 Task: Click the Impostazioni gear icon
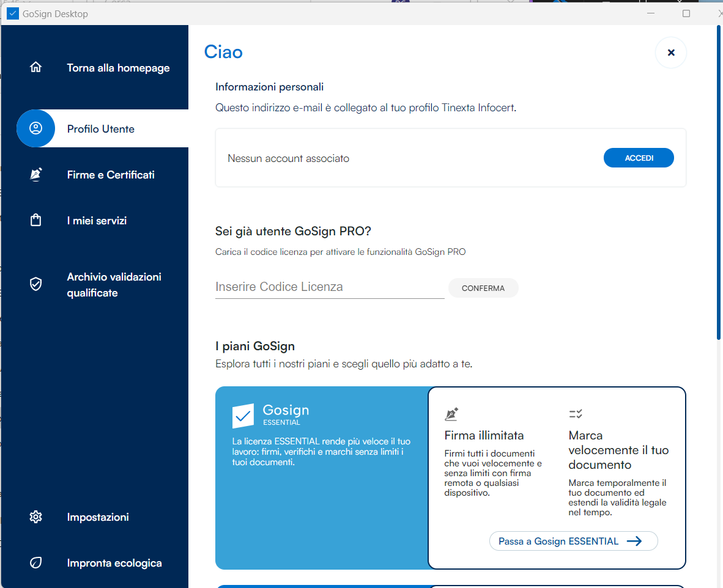(x=35, y=517)
